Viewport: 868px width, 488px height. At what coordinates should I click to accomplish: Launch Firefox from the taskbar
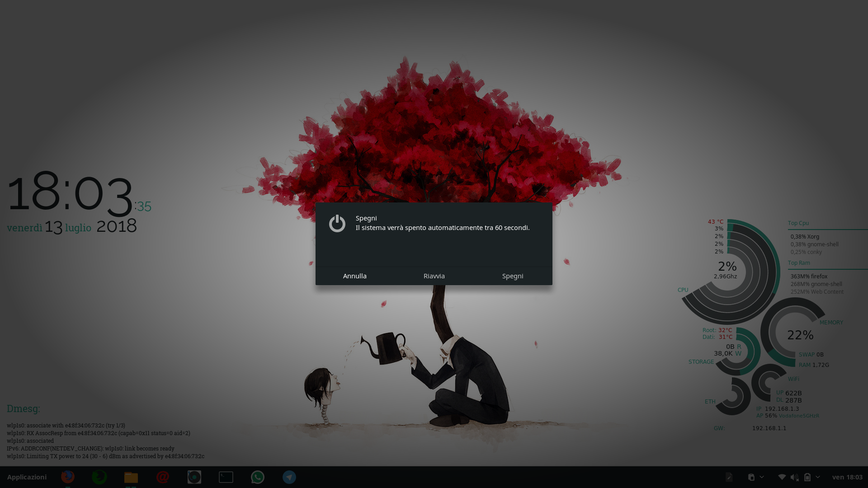pos(68,477)
